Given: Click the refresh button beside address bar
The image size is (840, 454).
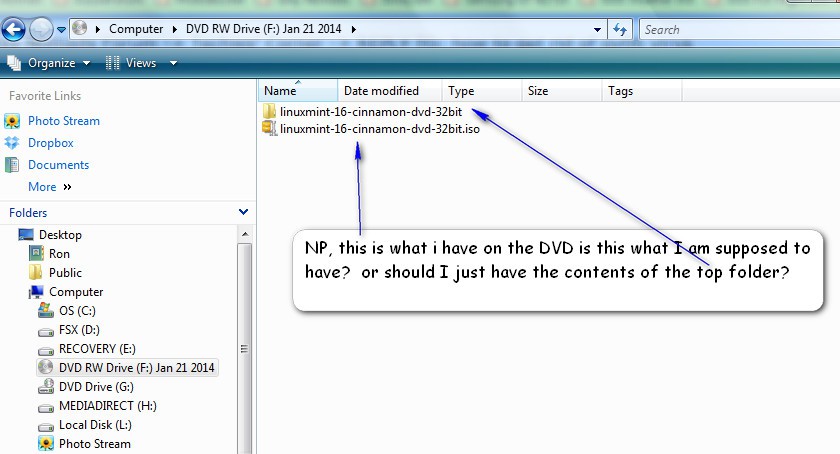Looking at the screenshot, I should tap(620, 29).
